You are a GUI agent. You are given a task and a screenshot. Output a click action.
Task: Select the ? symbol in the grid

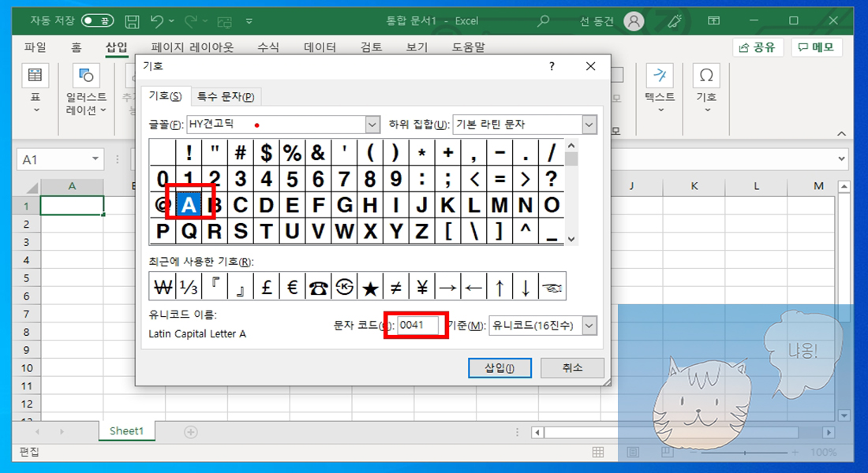[x=551, y=179]
